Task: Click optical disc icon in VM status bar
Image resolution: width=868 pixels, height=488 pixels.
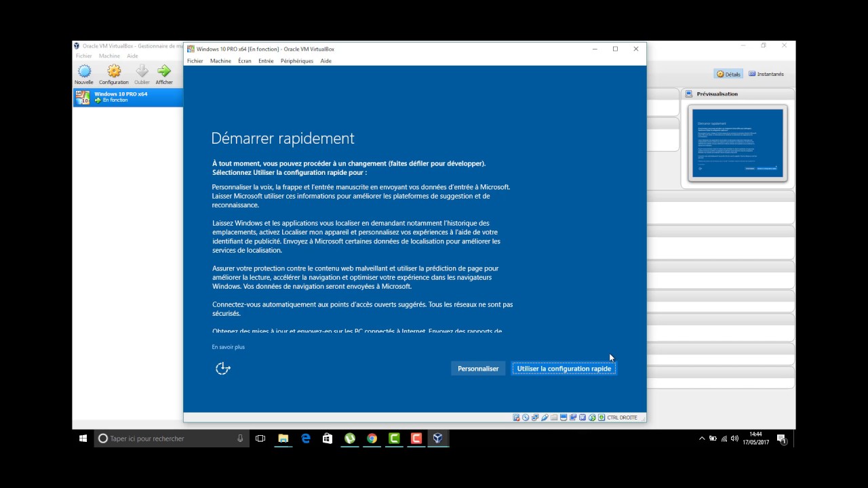Action: click(526, 418)
